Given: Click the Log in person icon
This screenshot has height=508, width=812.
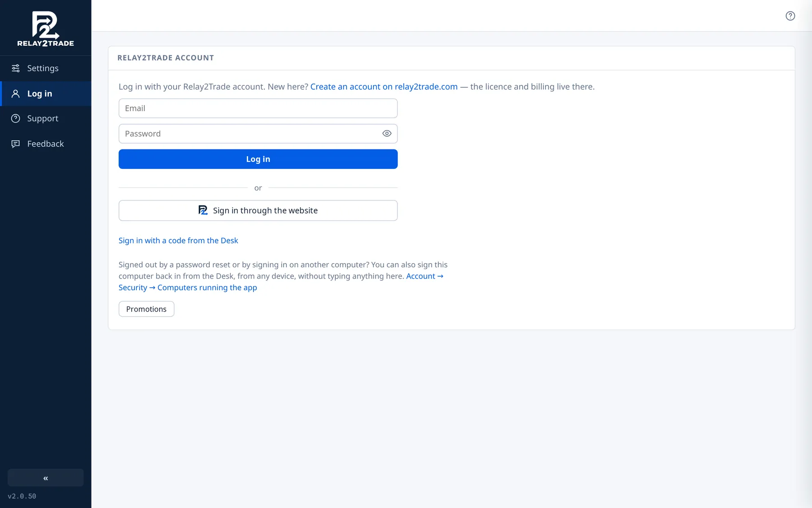Looking at the screenshot, I should (16, 93).
